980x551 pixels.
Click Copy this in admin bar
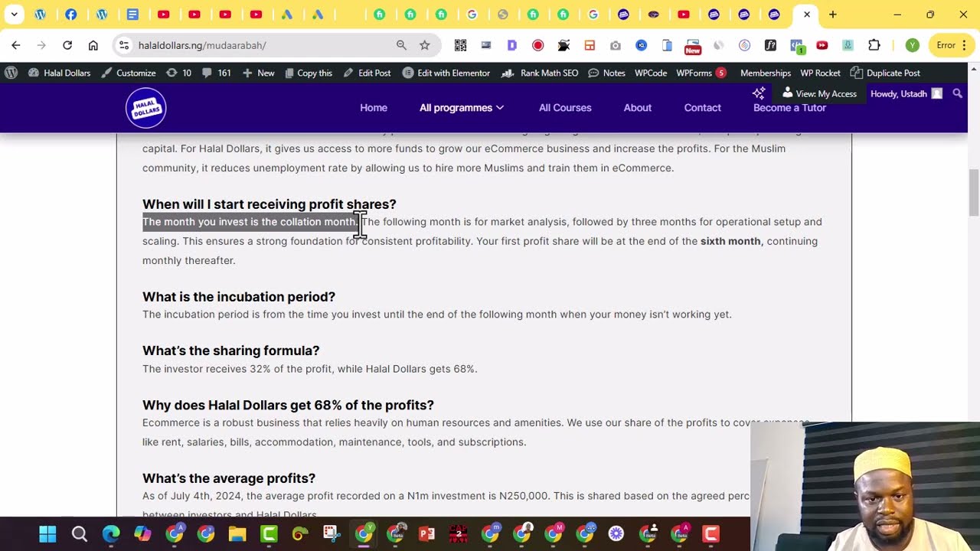click(x=308, y=73)
